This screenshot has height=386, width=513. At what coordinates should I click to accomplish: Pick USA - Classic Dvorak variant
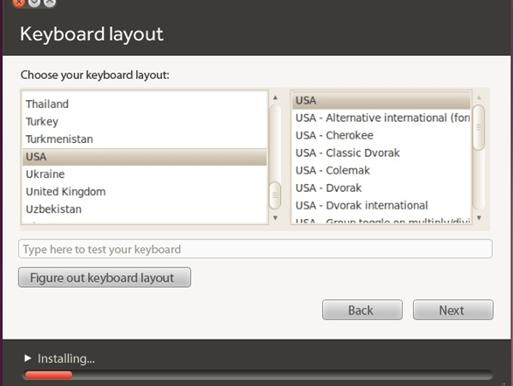point(381,153)
